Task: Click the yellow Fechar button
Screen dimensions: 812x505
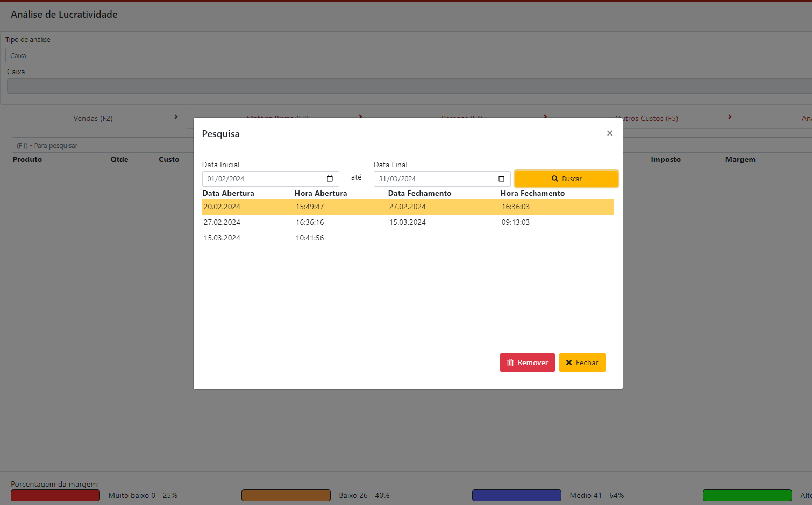Action: tap(582, 362)
